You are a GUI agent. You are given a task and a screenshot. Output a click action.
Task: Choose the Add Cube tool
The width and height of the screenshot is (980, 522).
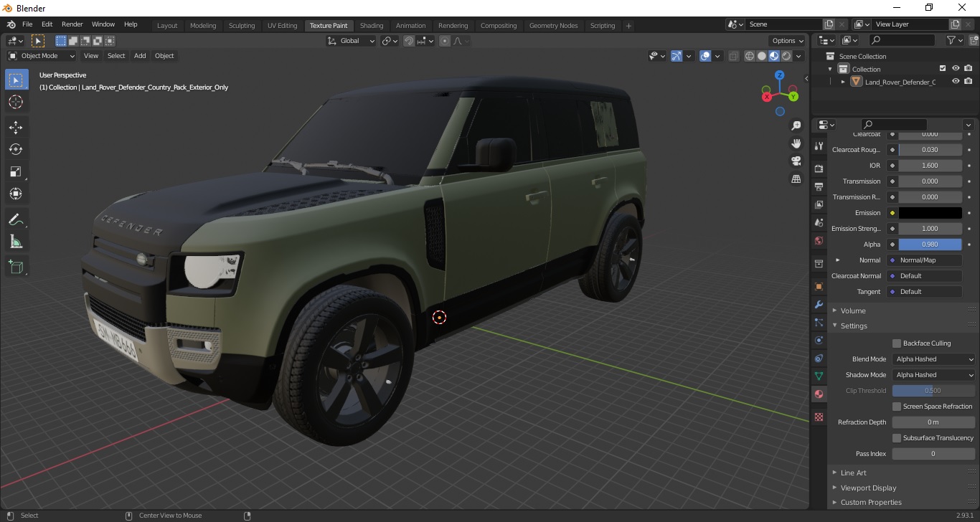[x=16, y=267]
